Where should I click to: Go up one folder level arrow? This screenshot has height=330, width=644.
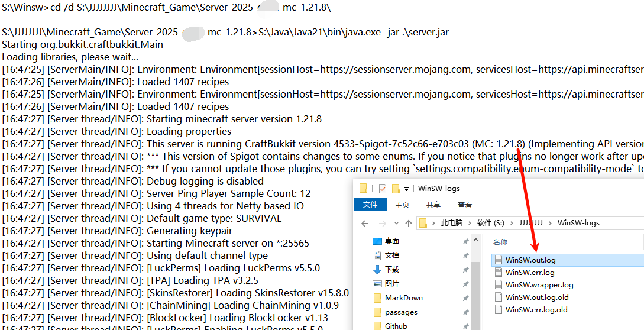pos(409,224)
